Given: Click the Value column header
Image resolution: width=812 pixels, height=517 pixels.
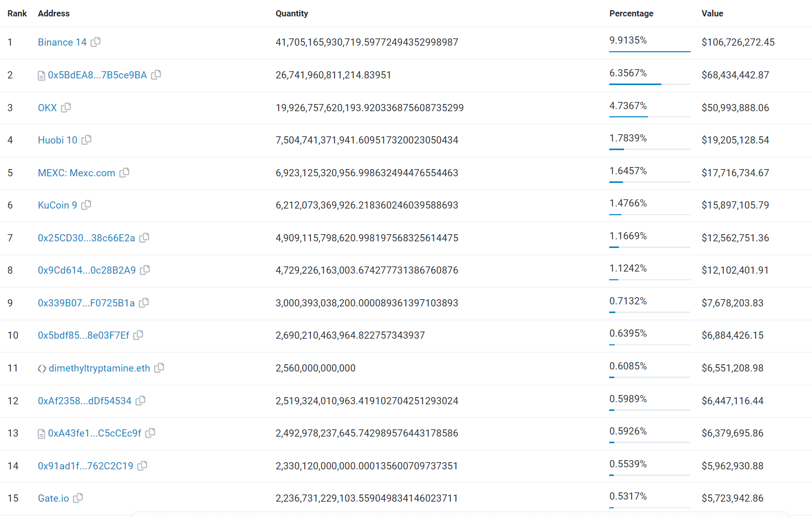Looking at the screenshot, I should (712, 13).
